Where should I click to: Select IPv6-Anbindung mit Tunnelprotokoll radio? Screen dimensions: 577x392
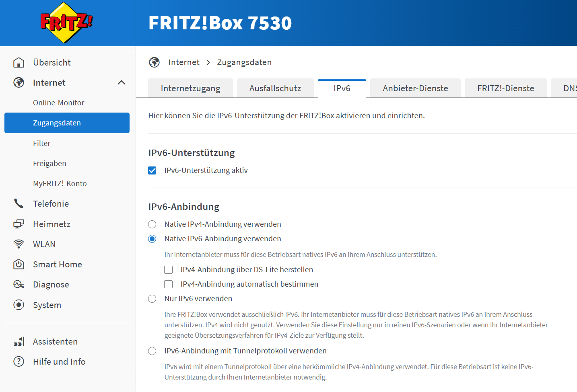(x=152, y=351)
